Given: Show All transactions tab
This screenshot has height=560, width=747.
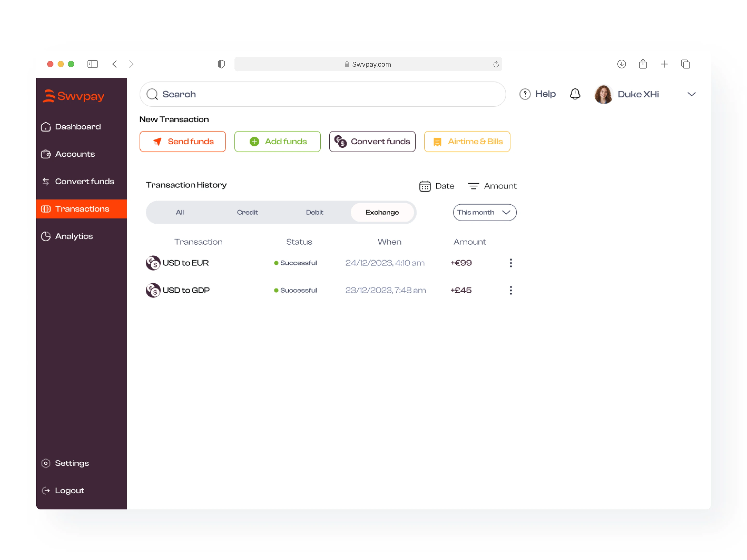Looking at the screenshot, I should coord(180,212).
